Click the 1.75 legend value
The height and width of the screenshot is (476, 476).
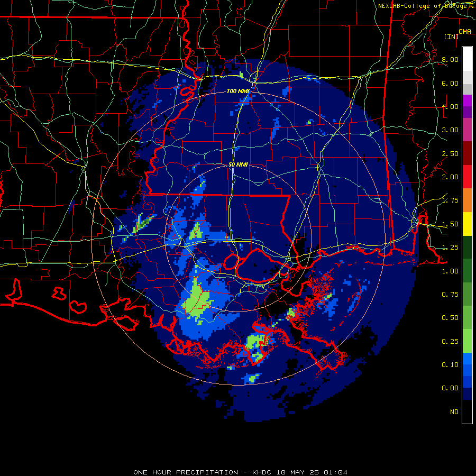point(450,200)
